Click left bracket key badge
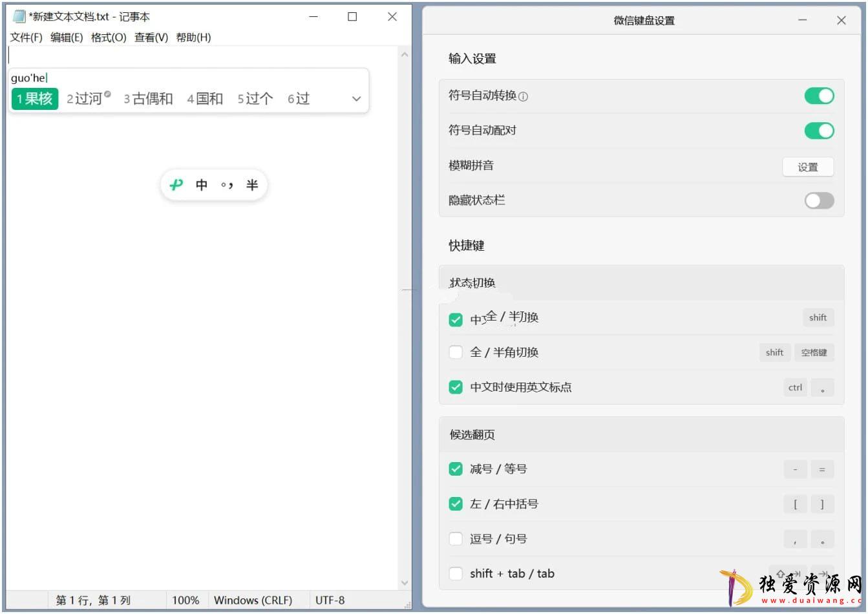868x614 pixels. [x=795, y=504]
